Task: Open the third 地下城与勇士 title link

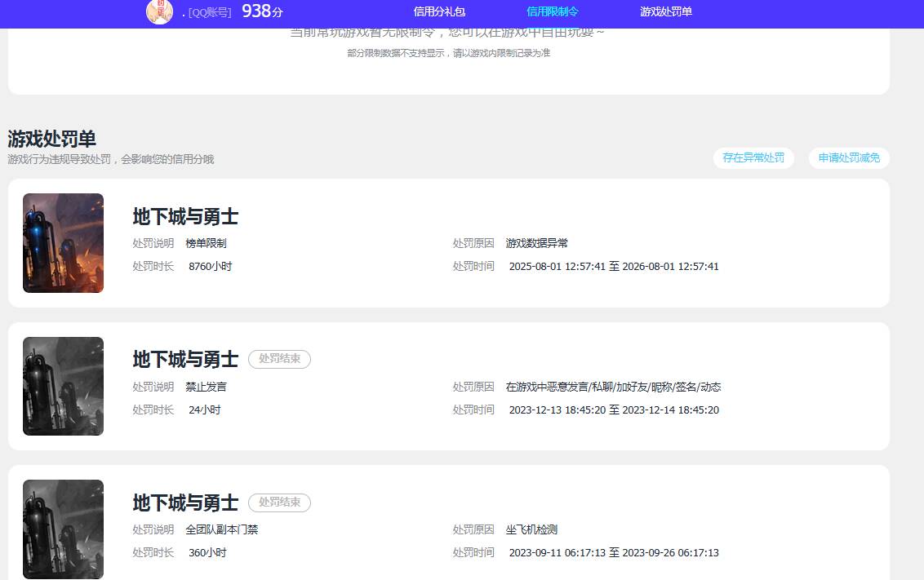Action: (184, 503)
